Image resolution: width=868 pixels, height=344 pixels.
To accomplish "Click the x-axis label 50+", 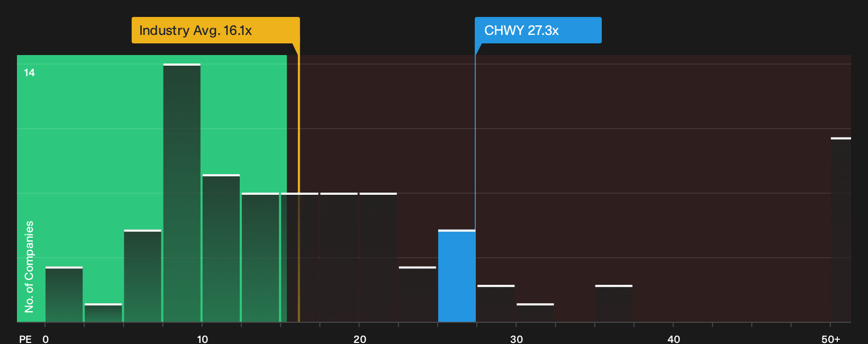I will (831, 339).
